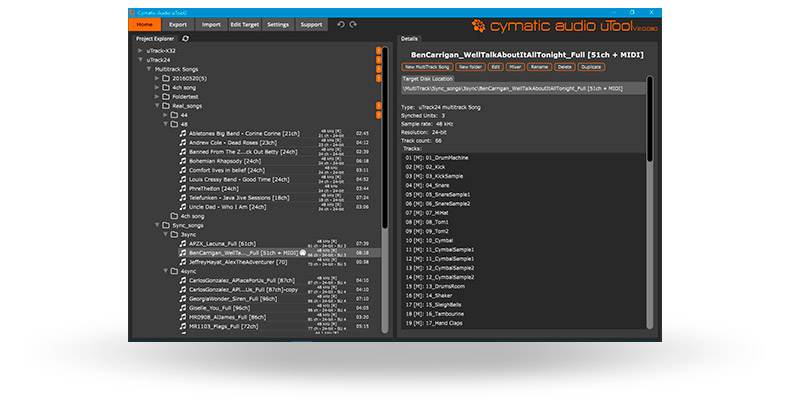Click folder icon of 4sync
This screenshot has width=790, height=400.
click(x=174, y=271)
